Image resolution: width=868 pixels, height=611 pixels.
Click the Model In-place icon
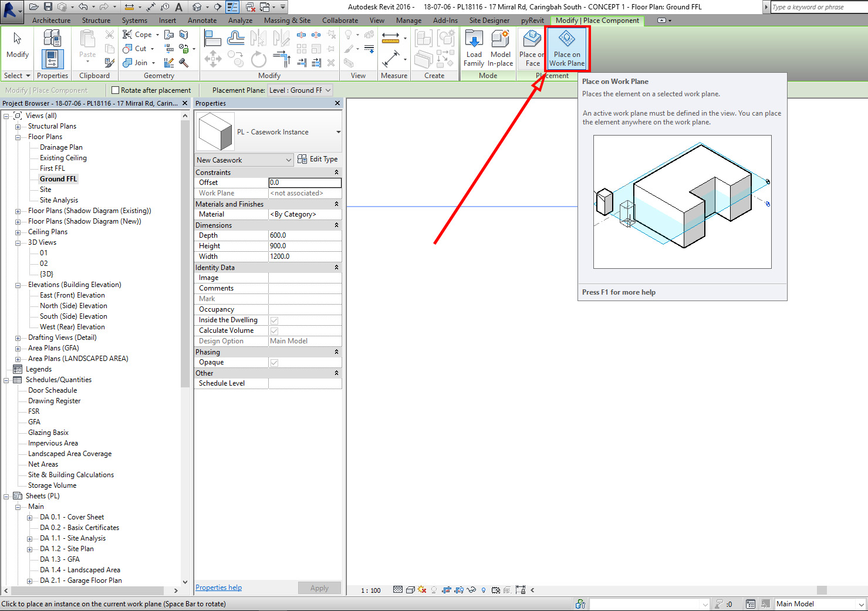tap(500, 47)
